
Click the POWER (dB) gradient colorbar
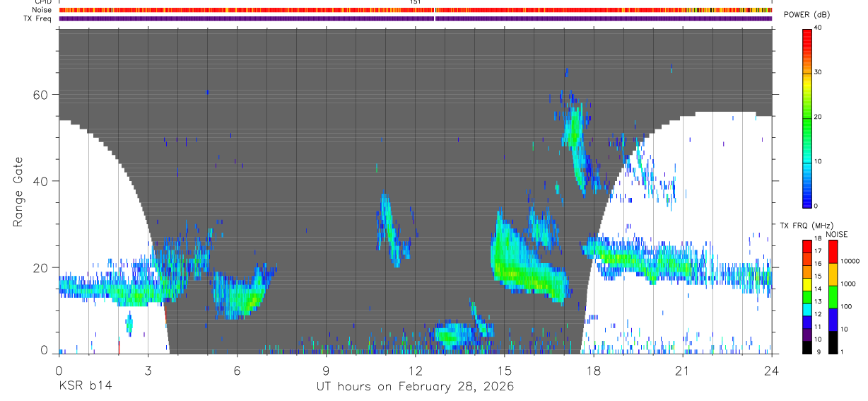tap(807, 117)
